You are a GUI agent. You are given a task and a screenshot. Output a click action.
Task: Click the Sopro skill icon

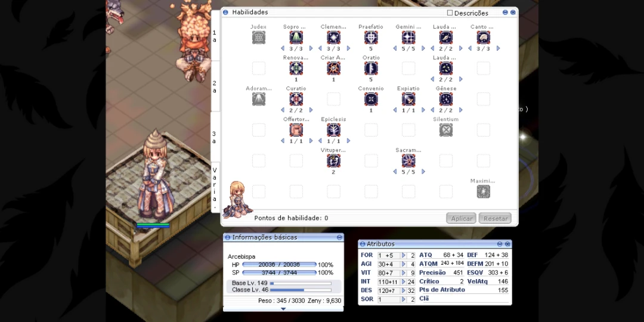click(x=296, y=38)
